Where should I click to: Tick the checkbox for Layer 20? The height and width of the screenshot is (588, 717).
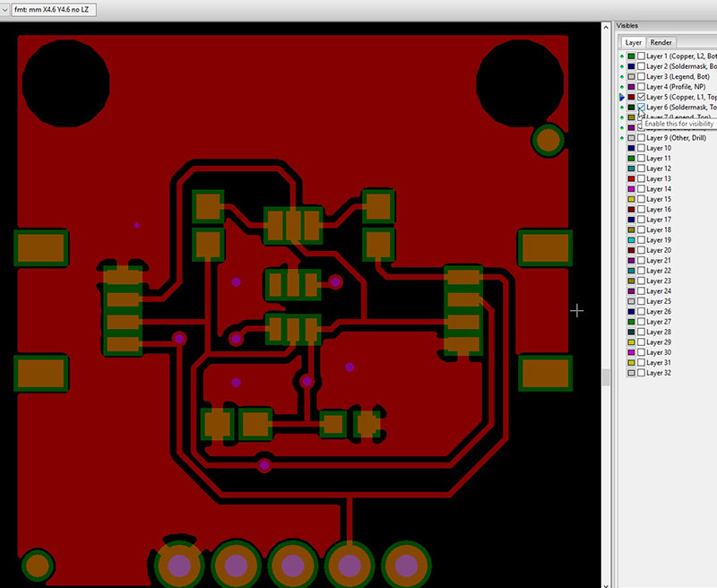[641, 250]
